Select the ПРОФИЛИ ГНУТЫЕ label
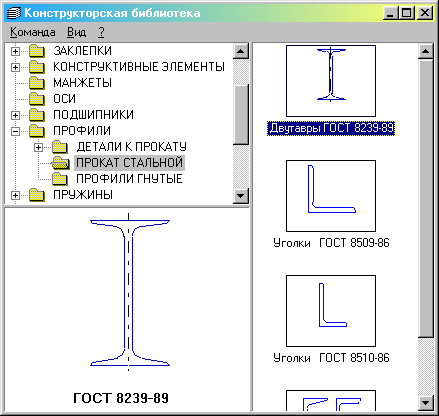Screen dimensions: 439x416 click(x=129, y=179)
